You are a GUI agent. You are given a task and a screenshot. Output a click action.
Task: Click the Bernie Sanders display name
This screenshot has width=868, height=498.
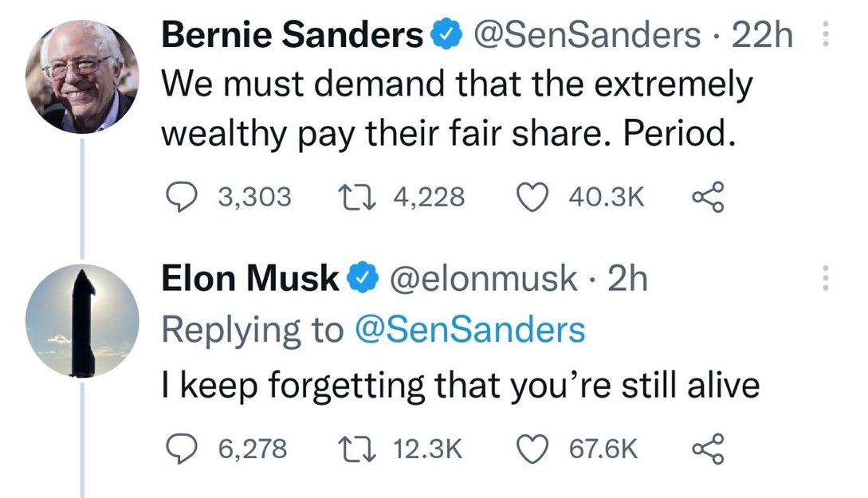point(293,34)
